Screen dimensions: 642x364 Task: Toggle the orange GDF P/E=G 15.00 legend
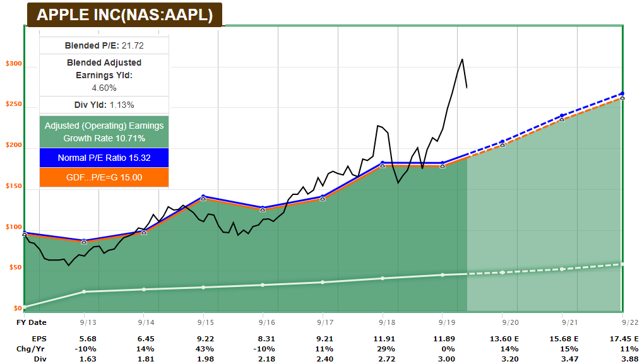pos(104,177)
